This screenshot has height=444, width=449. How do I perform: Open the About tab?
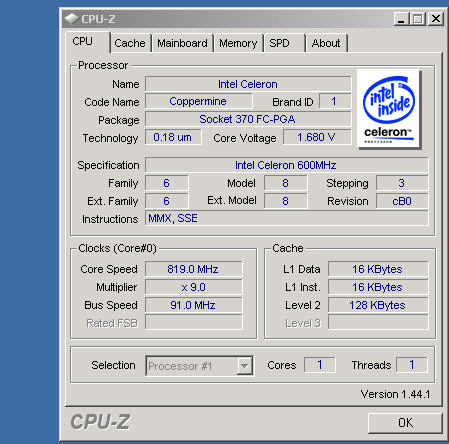[x=326, y=43]
